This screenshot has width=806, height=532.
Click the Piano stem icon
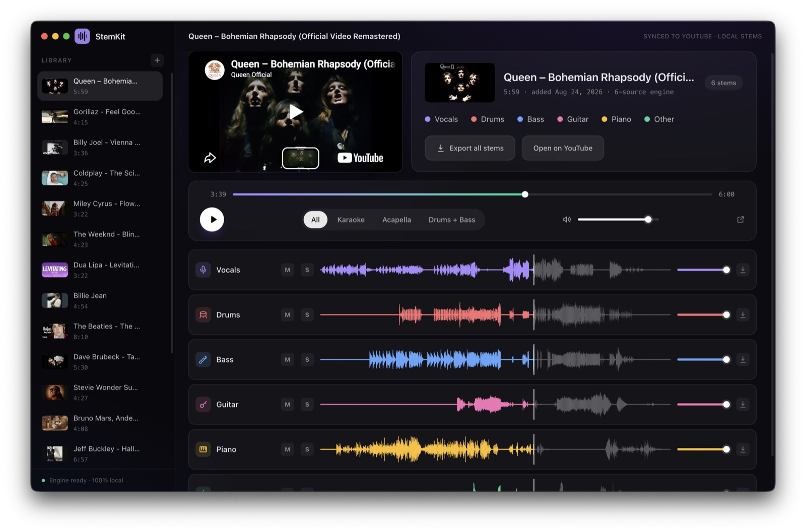point(203,449)
